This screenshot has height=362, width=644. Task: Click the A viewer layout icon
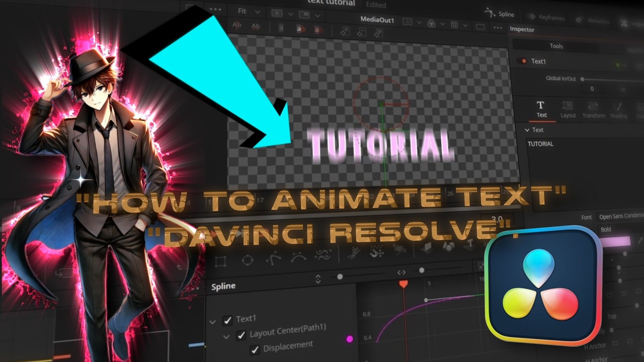click(x=276, y=13)
